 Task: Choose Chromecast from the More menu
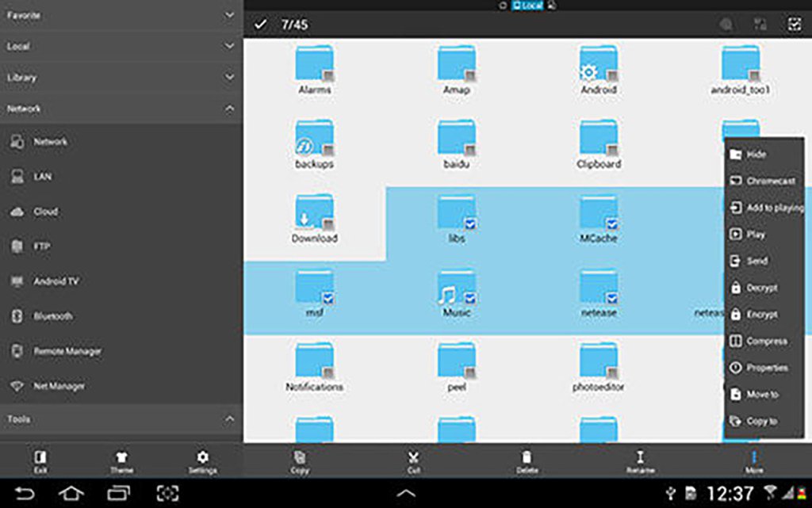(x=764, y=181)
